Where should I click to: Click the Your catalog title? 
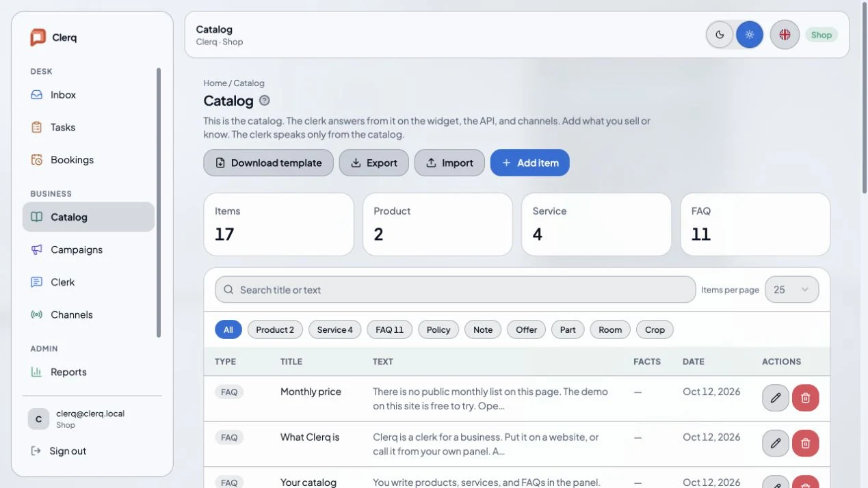[x=308, y=483]
